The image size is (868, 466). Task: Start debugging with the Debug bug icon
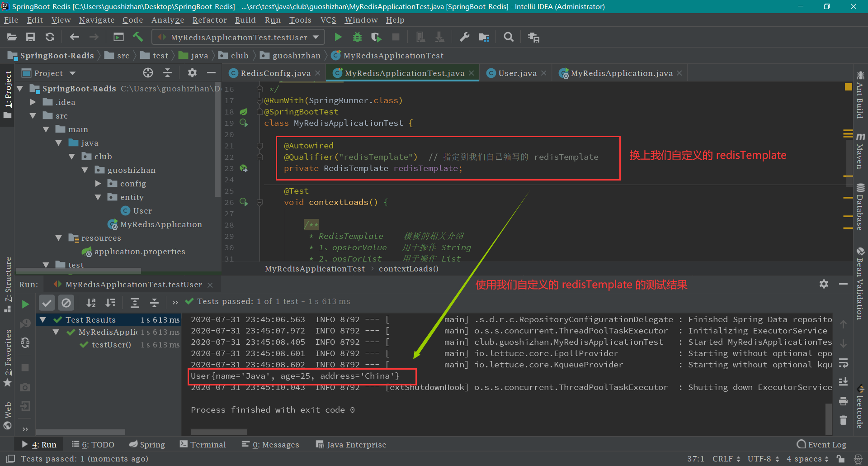pyautogui.click(x=357, y=37)
